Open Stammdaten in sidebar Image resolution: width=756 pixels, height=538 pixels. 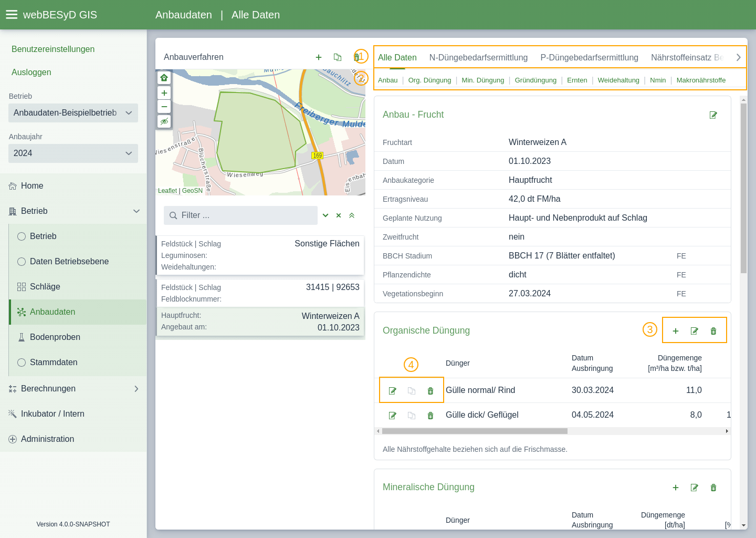coord(78,363)
